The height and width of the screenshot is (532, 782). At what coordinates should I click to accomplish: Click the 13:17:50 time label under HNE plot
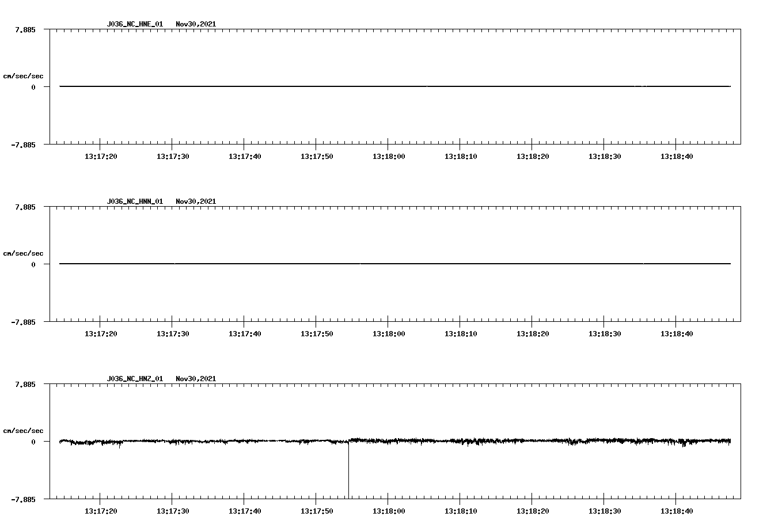tap(317, 157)
